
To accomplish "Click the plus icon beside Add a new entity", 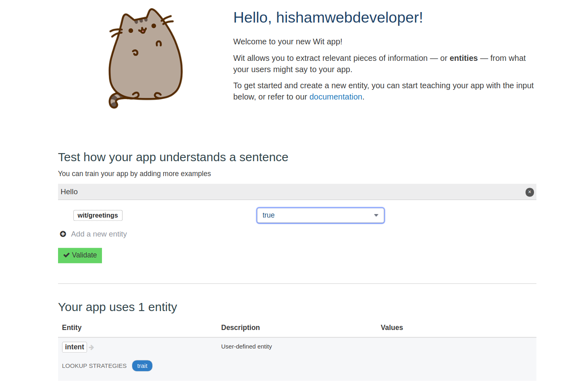I will coord(63,234).
